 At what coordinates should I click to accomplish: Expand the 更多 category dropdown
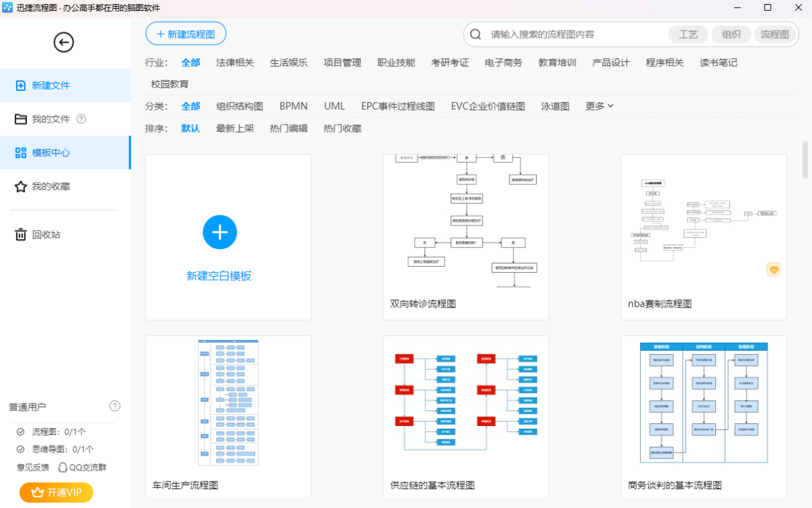tap(598, 106)
